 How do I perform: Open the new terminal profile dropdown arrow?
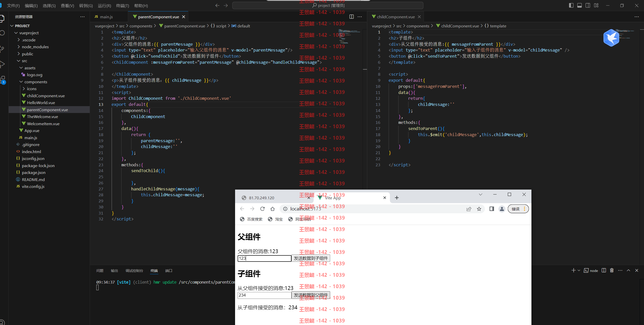(579, 270)
